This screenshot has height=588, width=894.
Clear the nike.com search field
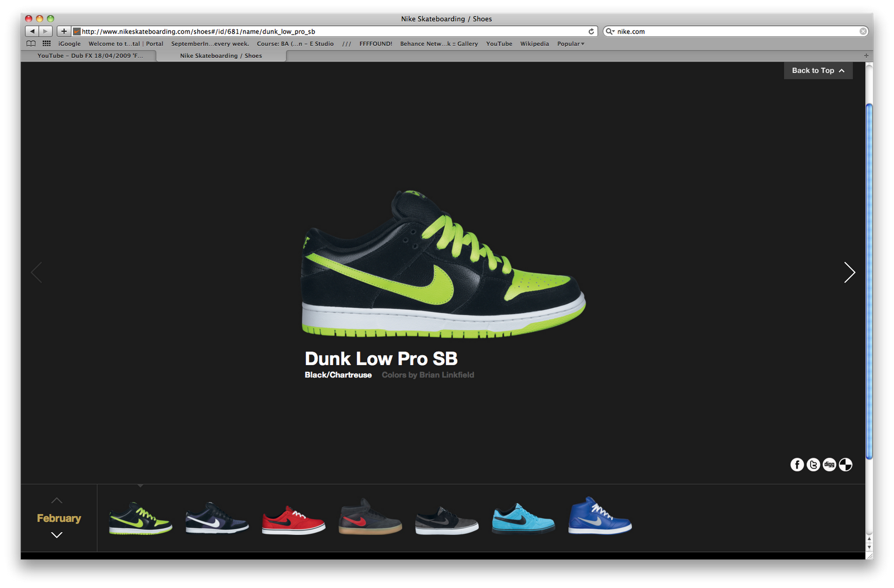[x=863, y=31]
